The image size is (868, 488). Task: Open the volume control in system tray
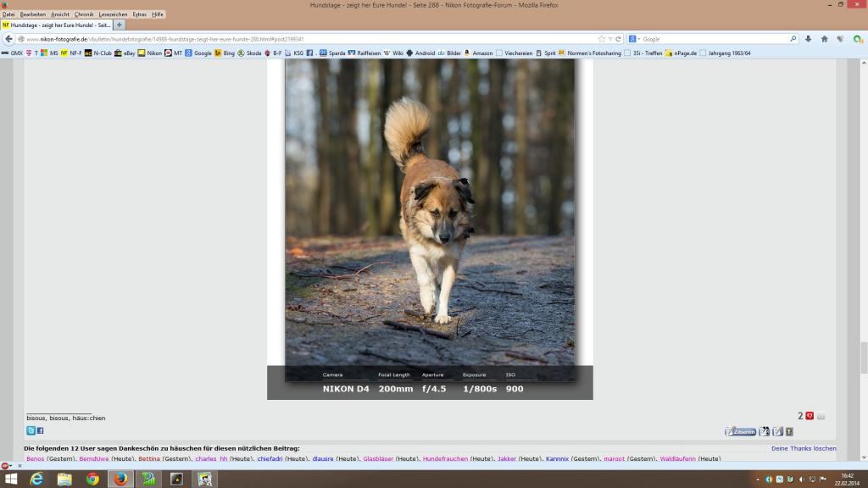801,480
